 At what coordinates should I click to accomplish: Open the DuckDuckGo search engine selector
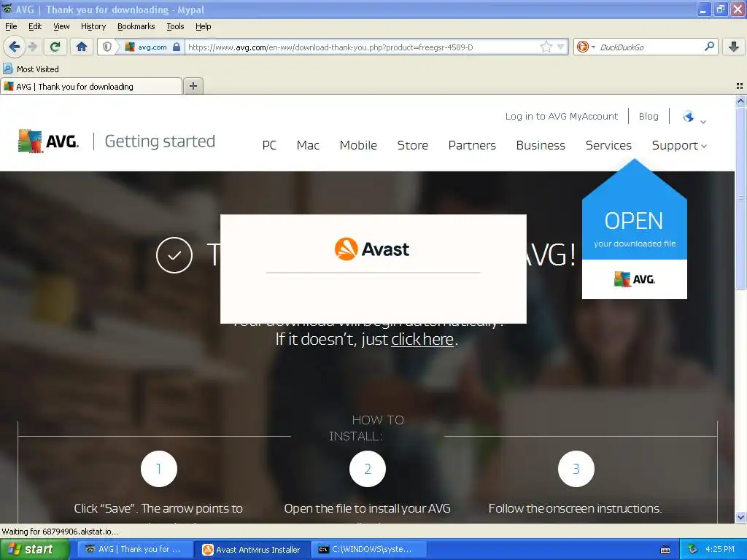(x=586, y=47)
